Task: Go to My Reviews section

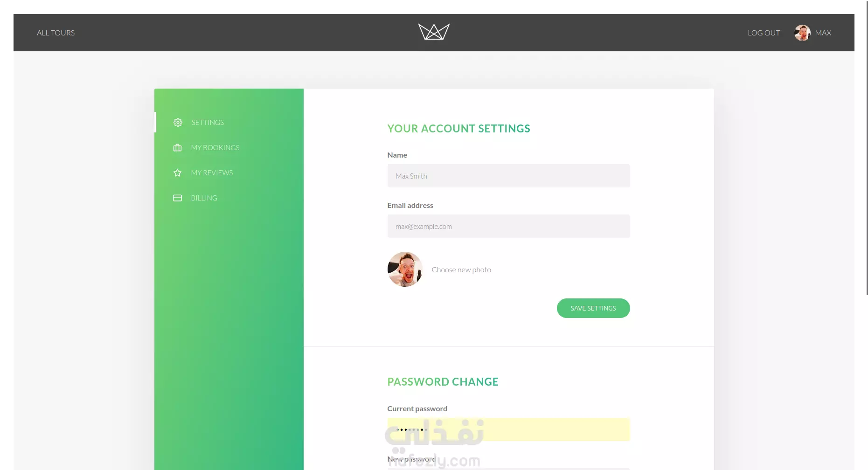Action: (x=212, y=173)
